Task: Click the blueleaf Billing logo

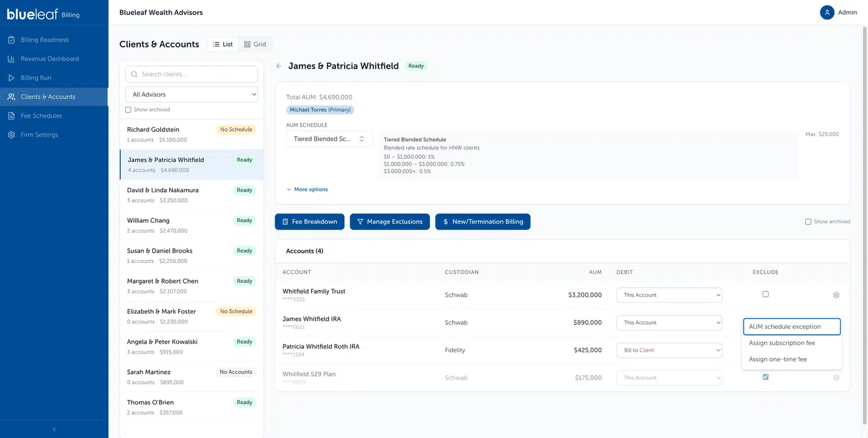Action: click(x=43, y=14)
